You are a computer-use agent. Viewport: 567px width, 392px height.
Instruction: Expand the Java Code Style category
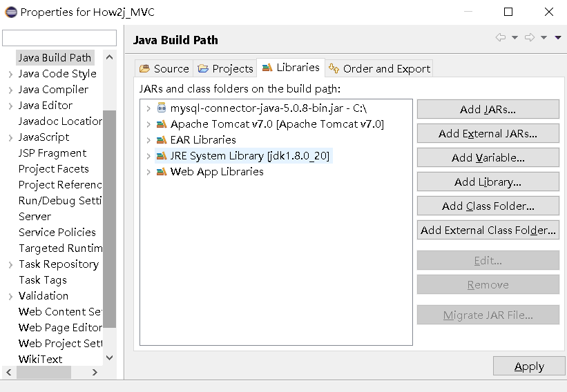(10, 74)
